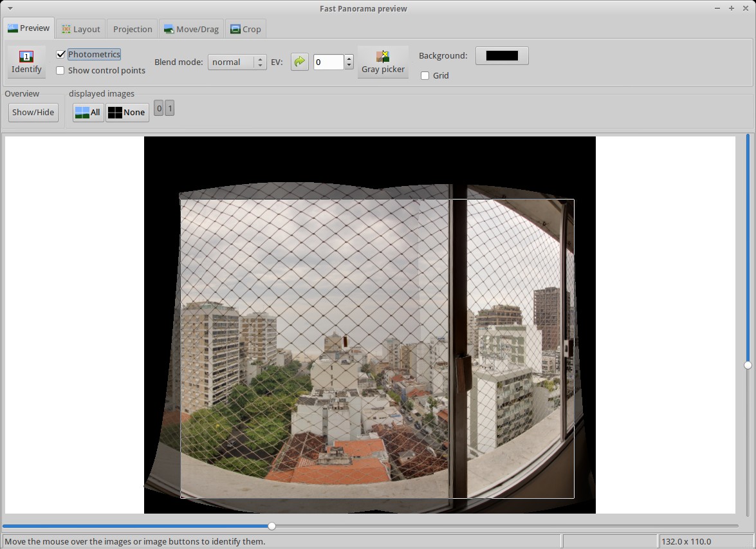Uncheck the Photometrics checkbox
The height and width of the screenshot is (549, 756).
[x=61, y=55]
